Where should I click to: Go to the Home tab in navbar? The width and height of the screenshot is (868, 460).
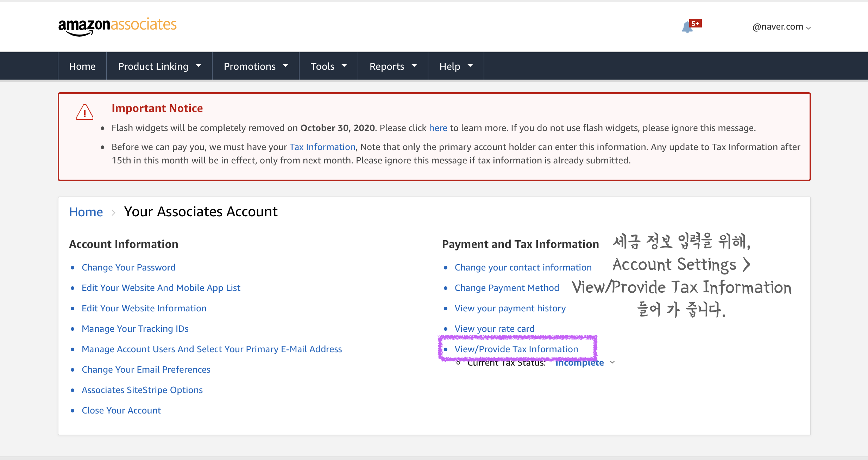coord(82,66)
